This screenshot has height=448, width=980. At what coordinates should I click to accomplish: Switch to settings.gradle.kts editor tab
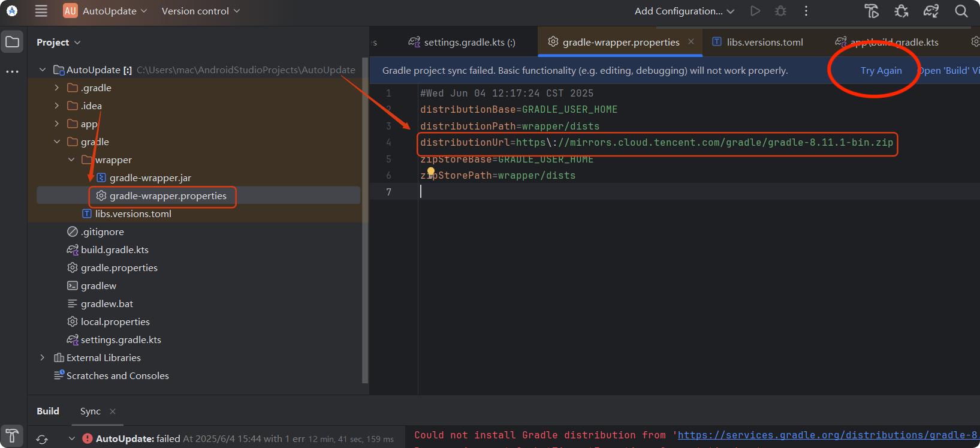click(462, 42)
